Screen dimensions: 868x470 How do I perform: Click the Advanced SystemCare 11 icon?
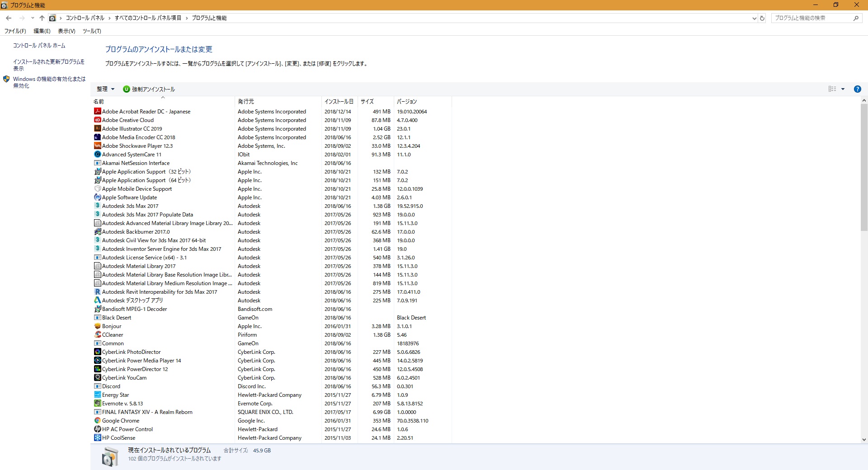pyautogui.click(x=97, y=154)
